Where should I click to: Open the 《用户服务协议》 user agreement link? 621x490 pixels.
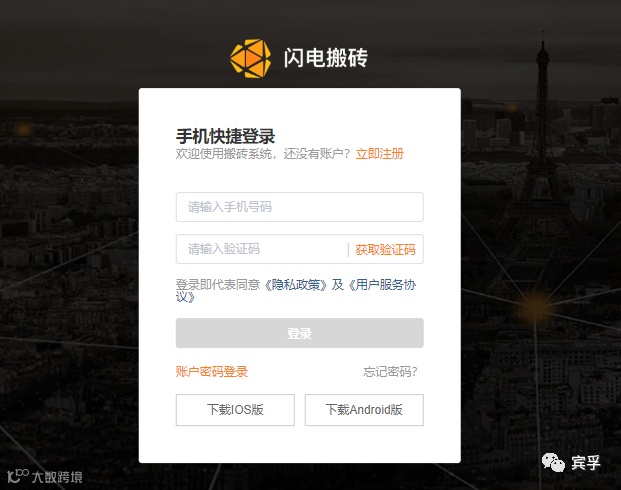[x=296, y=291]
